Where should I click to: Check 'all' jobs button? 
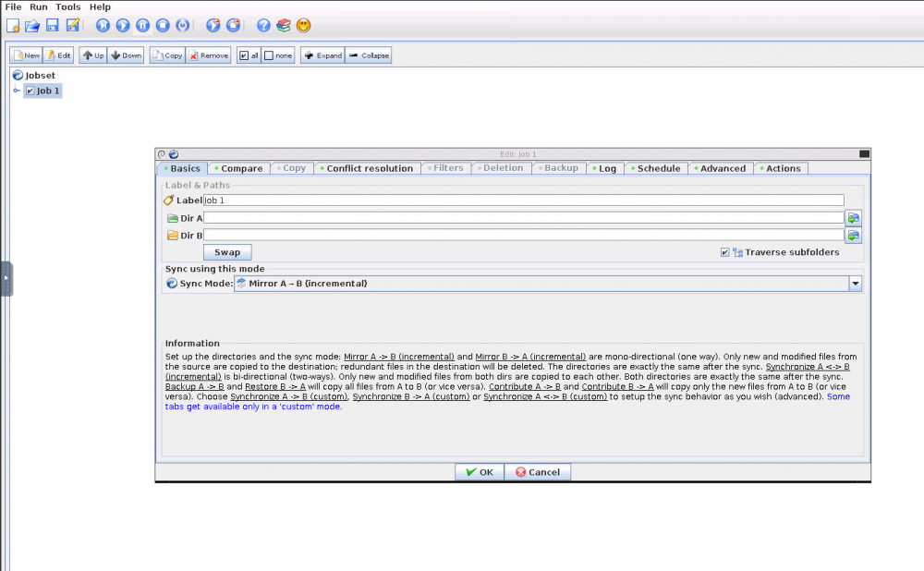point(249,55)
